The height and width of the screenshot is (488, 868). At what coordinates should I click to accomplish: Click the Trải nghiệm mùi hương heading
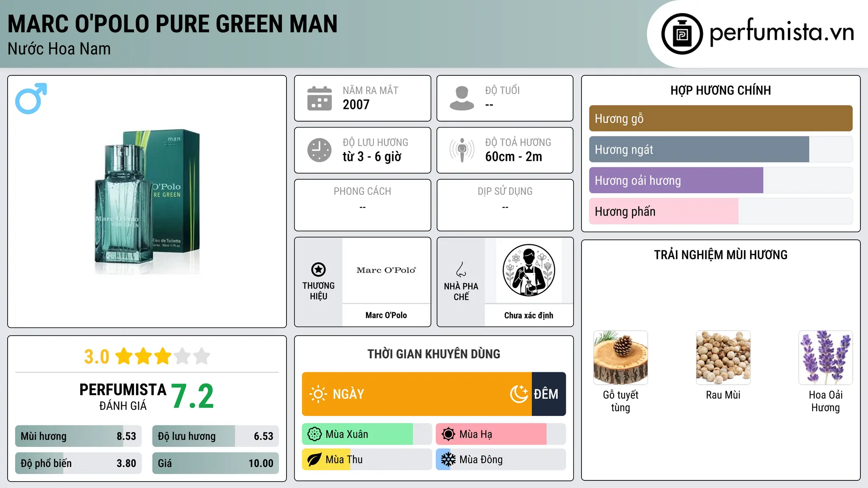[x=721, y=255]
